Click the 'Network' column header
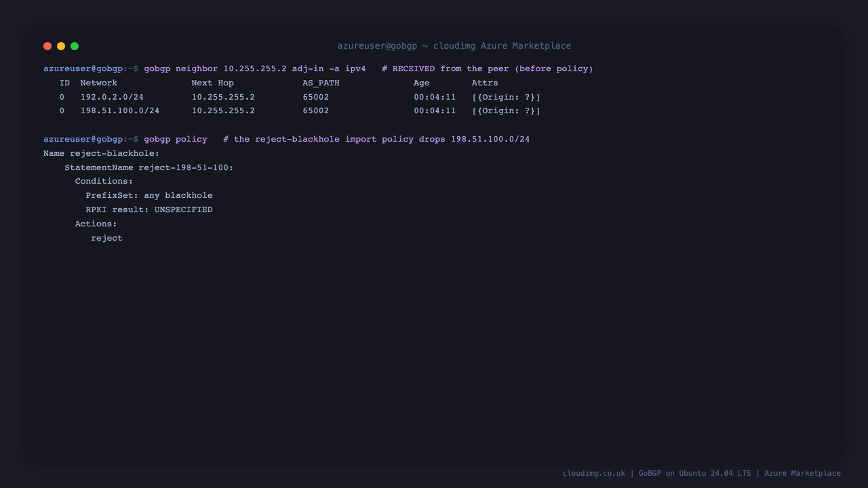The height and width of the screenshot is (488, 868). coord(99,83)
